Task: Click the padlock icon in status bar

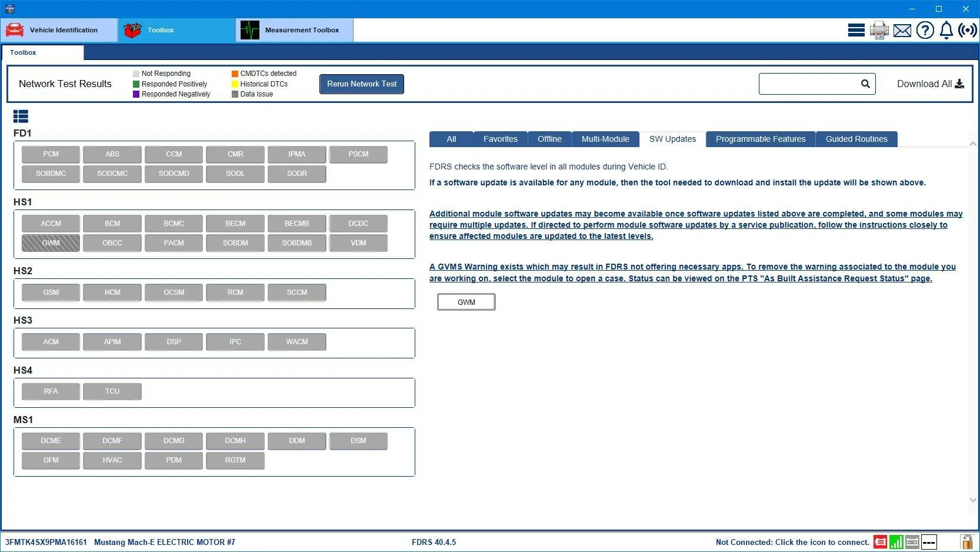Action: (x=966, y=541)
